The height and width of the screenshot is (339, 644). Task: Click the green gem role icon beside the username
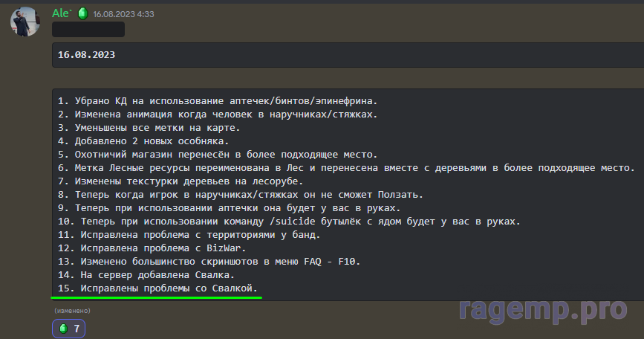tap(82, 13)
